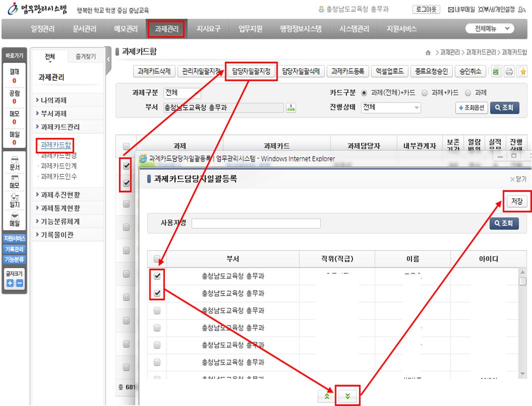
Task: Move selected users down with double-down arrow
Action: pyautogui.click(x=347, y=396)
